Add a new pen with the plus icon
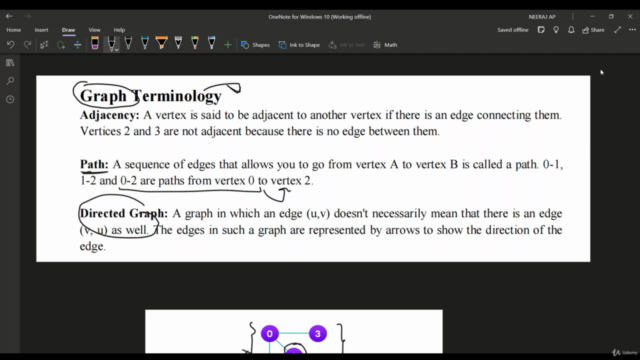Image resolution: width=640 pixels, height=360 pixels. [228, 45]
